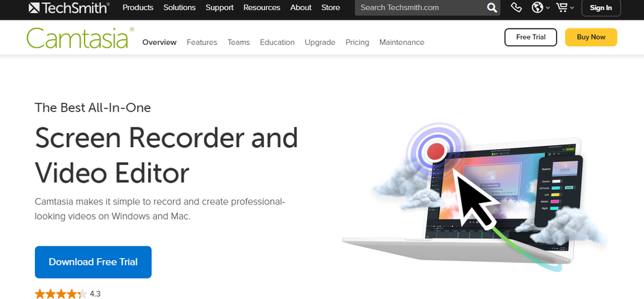Click the Camtasia logo
This screenshot has height=299, width=644.
[x=80, y=37]
